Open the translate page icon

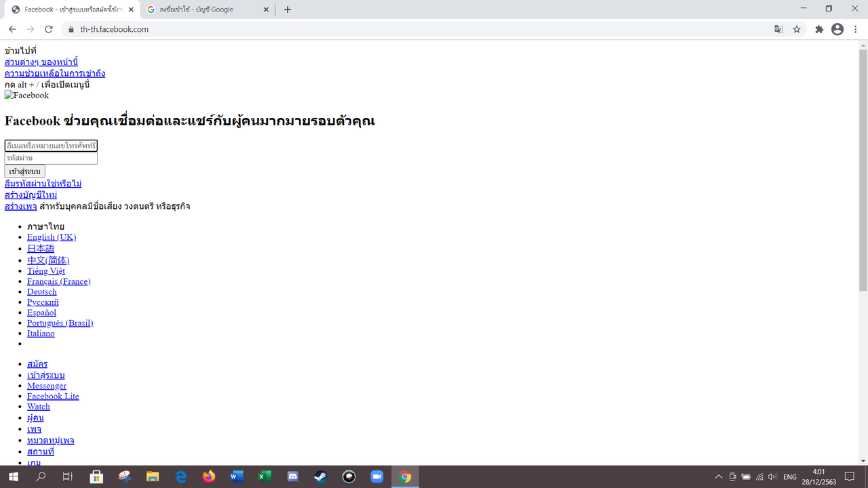(x=778, y=29)
